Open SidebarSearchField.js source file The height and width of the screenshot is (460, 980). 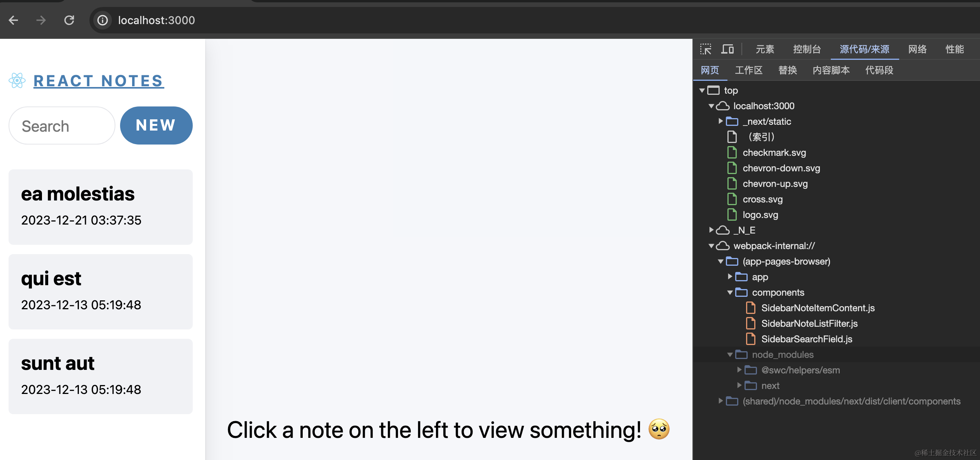click(807, 339)
